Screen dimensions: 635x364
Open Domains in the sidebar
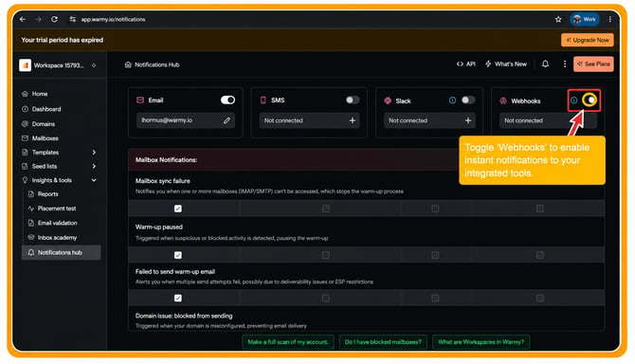coord(44,124)
